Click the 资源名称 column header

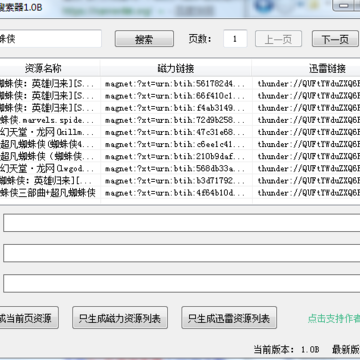pyautogui.click(x=50, y=68)
